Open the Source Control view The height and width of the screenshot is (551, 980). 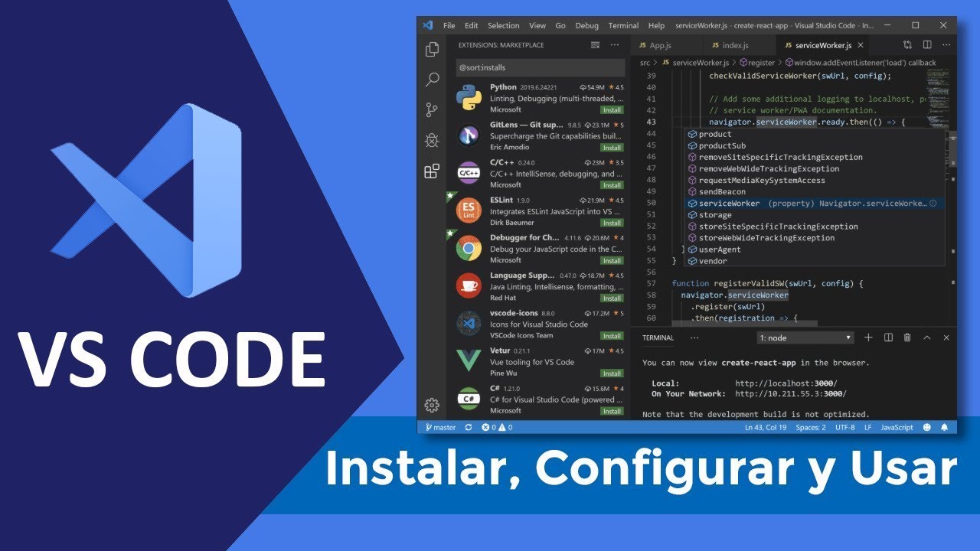pyautogui.click(x=432, y=110)
